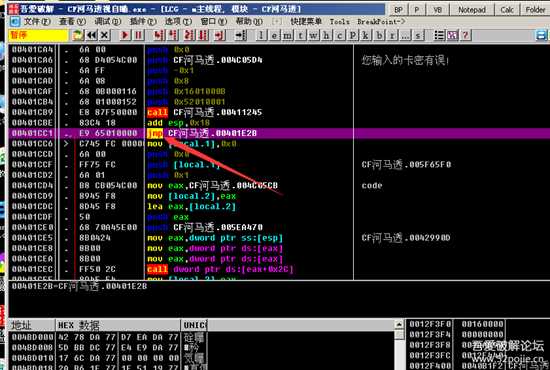Click the Pause execution icon
550x370 pixels.
point(139,35)
